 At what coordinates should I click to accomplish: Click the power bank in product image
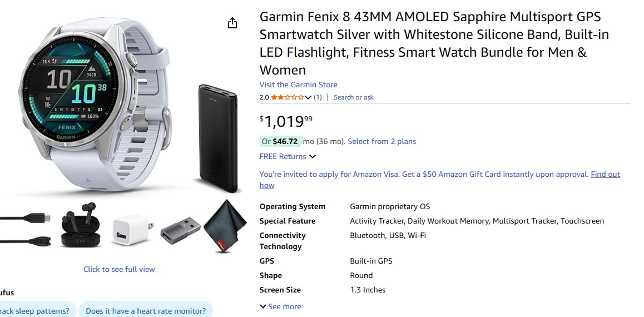click(217, 138)
